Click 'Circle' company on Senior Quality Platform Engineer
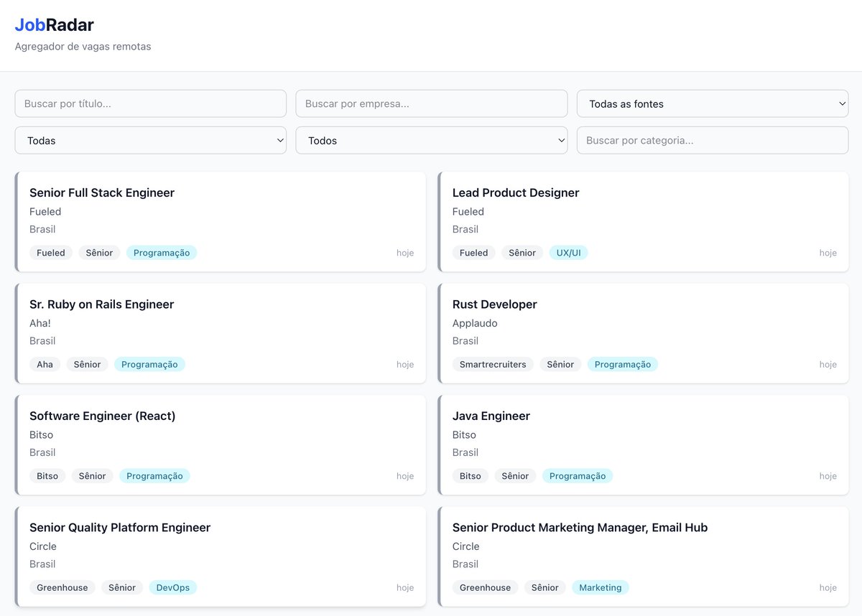Image resolution: width=862 pixels, height=616 pixels. pos(43,546)
